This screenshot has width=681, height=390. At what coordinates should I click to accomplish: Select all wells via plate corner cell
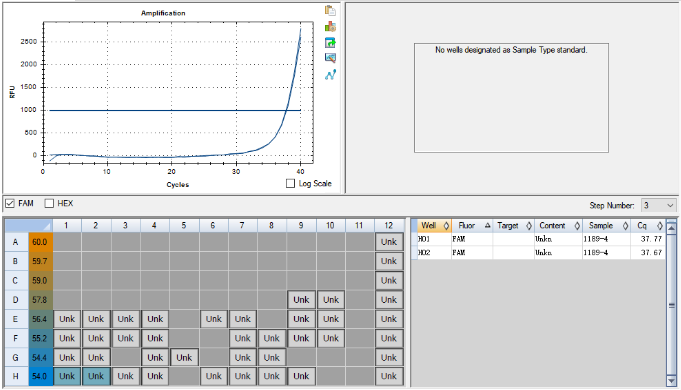(28, 225)
